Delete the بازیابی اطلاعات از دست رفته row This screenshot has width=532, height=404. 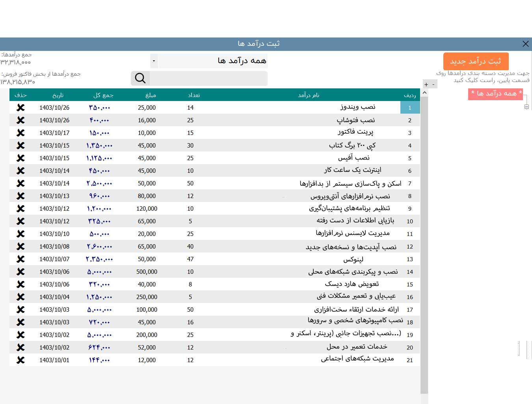pos(20,221)
